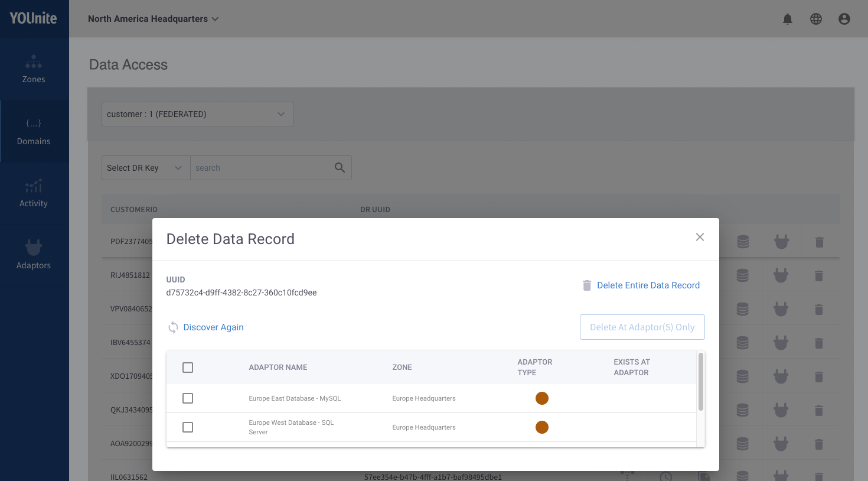This screenshot has height=481, width=868.
Task: Click the search magnifier icon
Action: click(340, 168)
